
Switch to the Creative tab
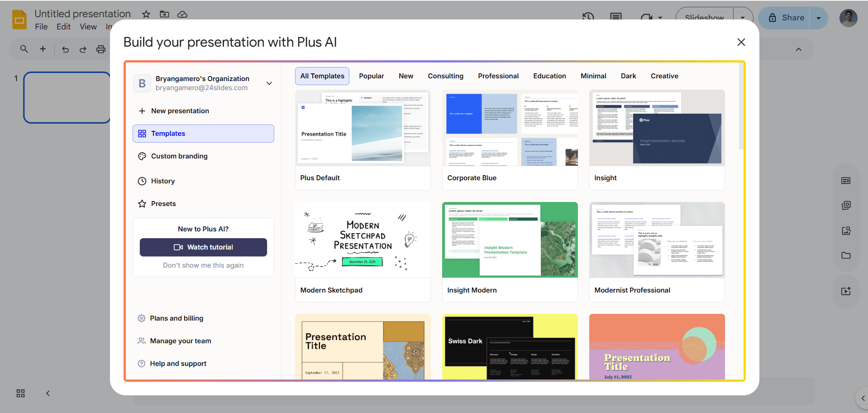(664, 76)
